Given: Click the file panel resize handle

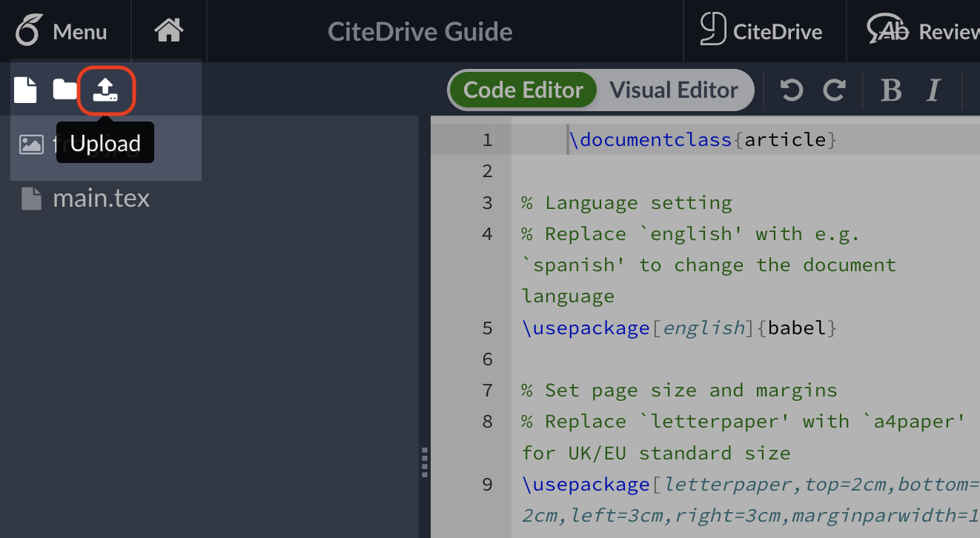Looking at the screenshot, I should point(425,463).
